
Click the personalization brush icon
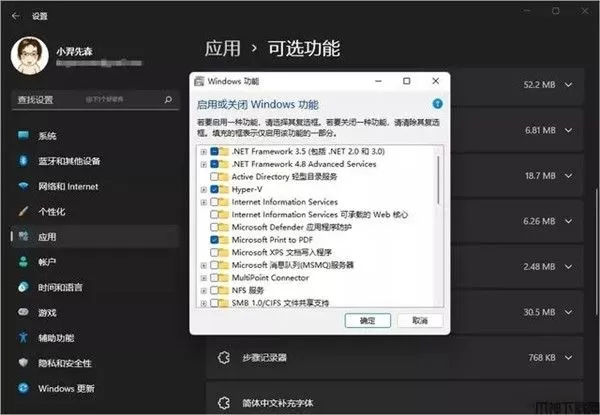(x=23, y=211)
